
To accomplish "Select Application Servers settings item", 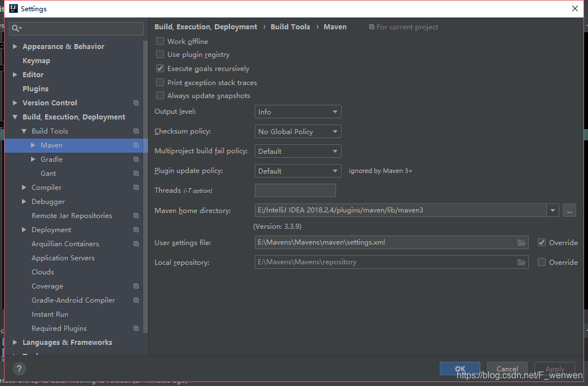I will click(x=63, y=258).
